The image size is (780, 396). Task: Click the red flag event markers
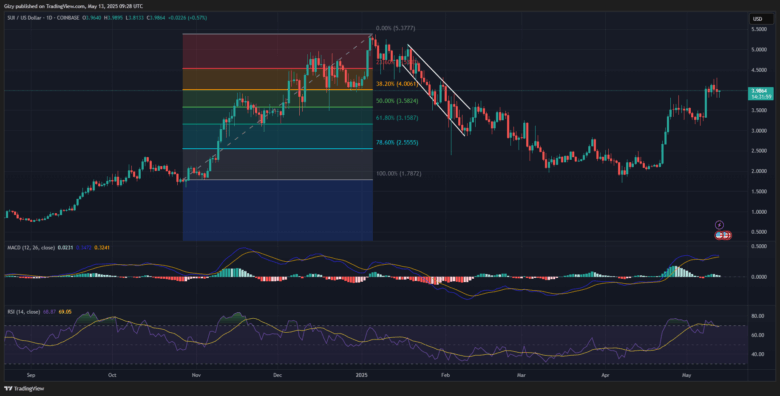(x=723, y=235)
